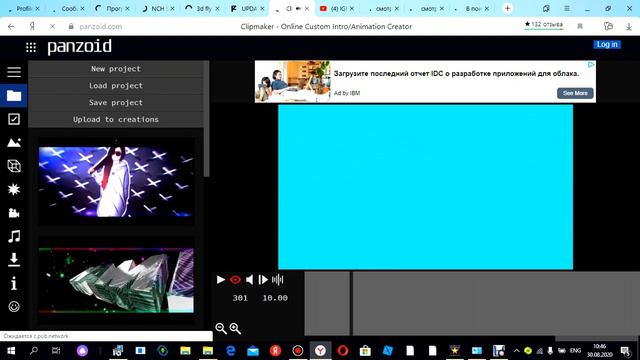Switch to the YouTube browser tab
640x360 pixels.
tap(337, 9)
